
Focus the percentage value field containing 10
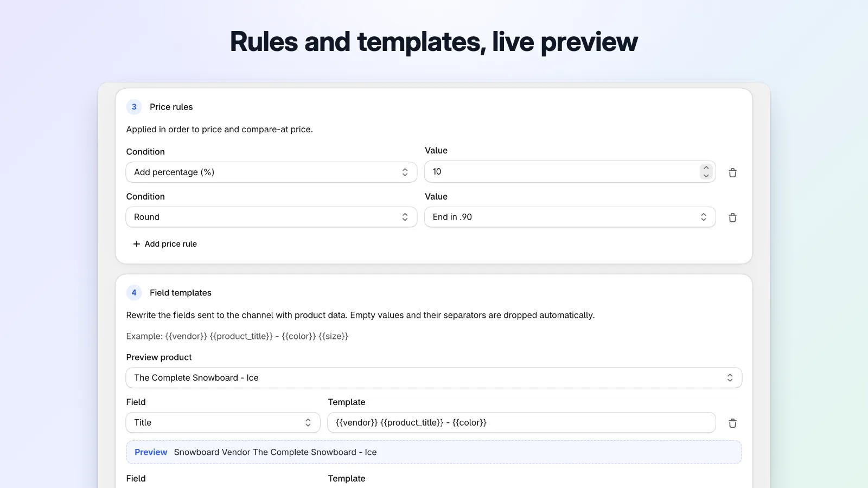[570, 171]
